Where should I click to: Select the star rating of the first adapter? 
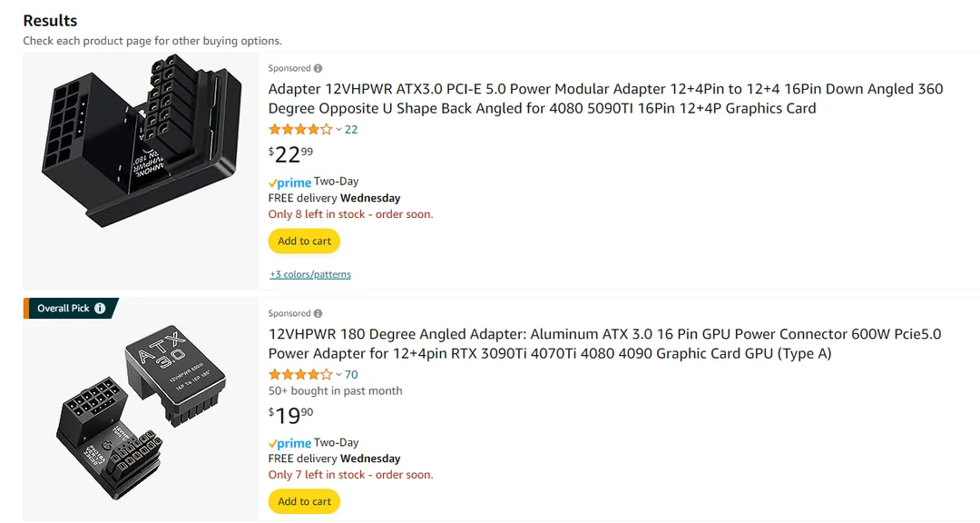click(x=298, y=129)
